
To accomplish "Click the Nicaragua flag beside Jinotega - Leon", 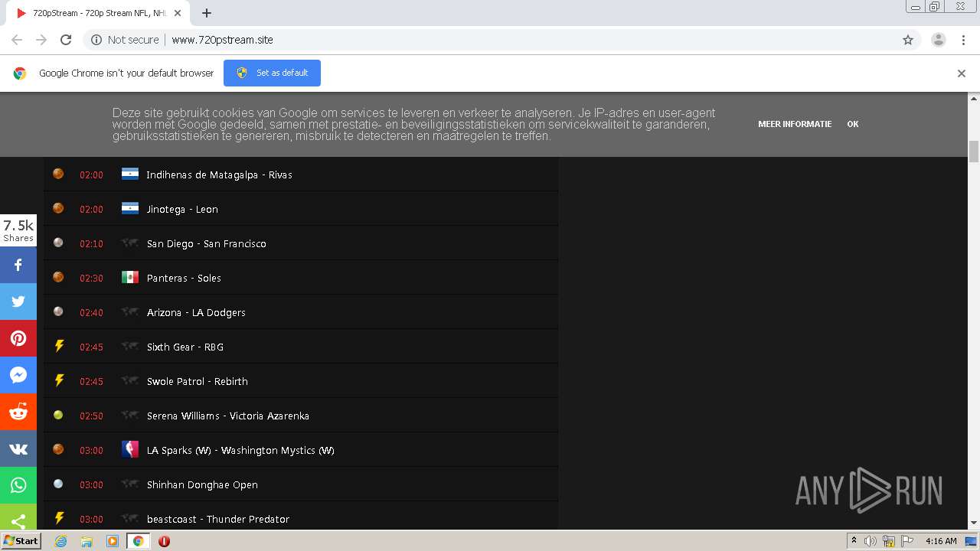I will coord(130,208).
